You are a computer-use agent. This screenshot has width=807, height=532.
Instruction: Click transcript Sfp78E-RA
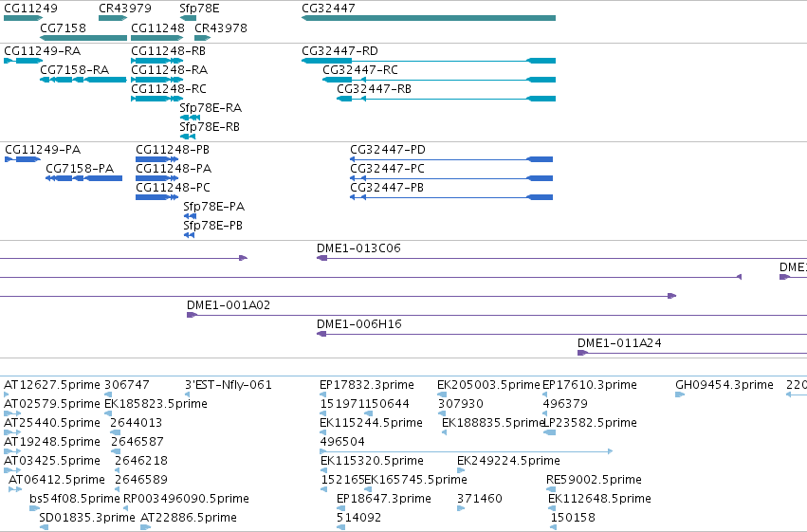click(x=190, y=118)
